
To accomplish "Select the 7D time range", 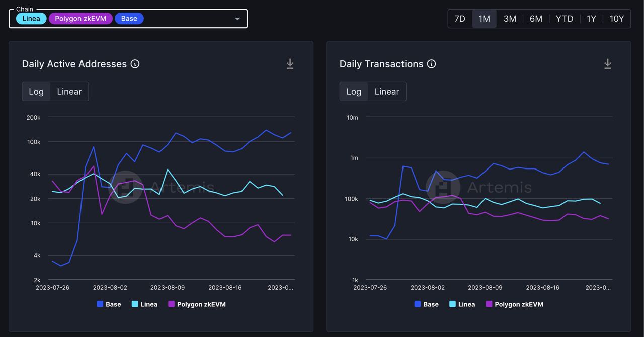I will point(460,19).
